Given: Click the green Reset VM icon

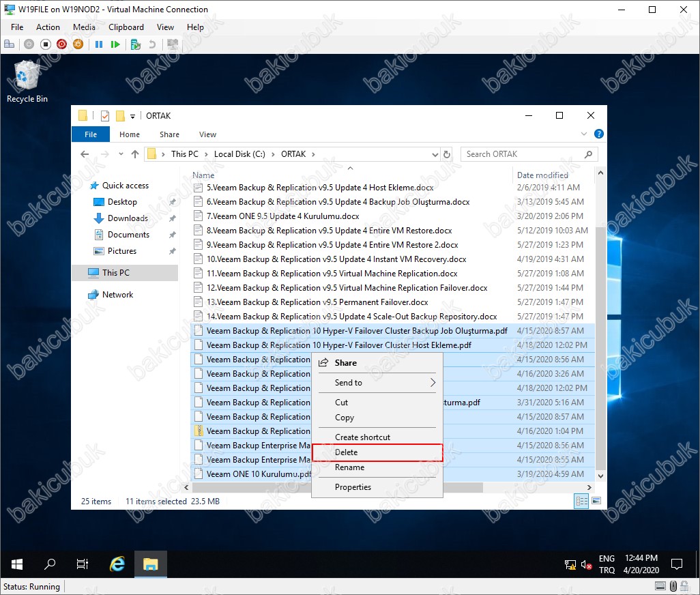Looking at the screenshot, I should [x=115, y=44].
